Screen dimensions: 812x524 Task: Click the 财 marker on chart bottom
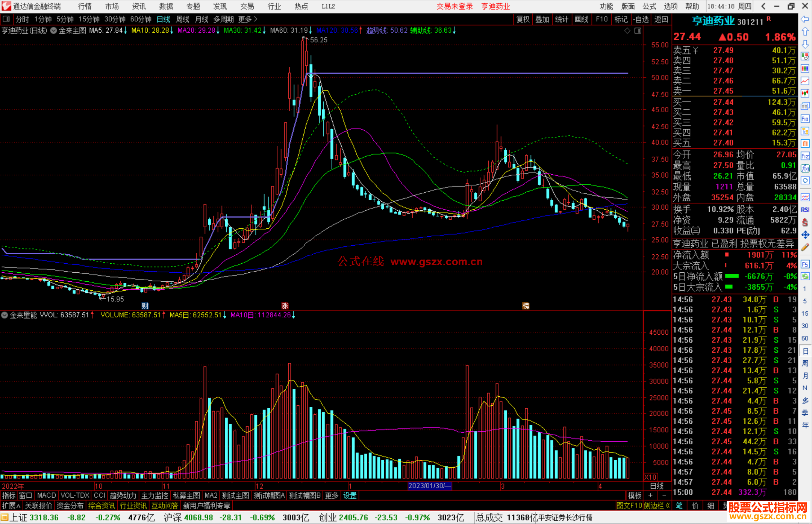tap(145, 306)
